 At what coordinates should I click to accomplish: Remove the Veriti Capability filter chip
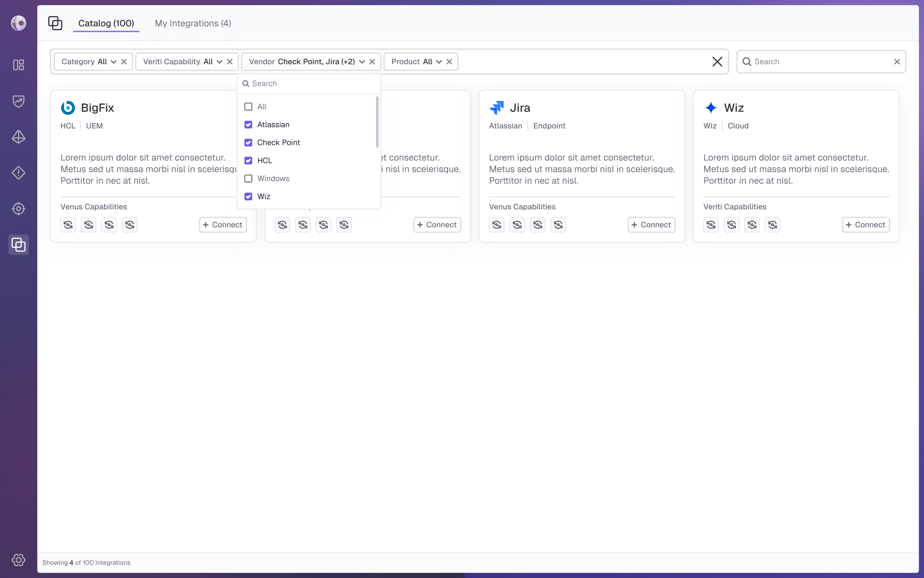tap(230, 62)
